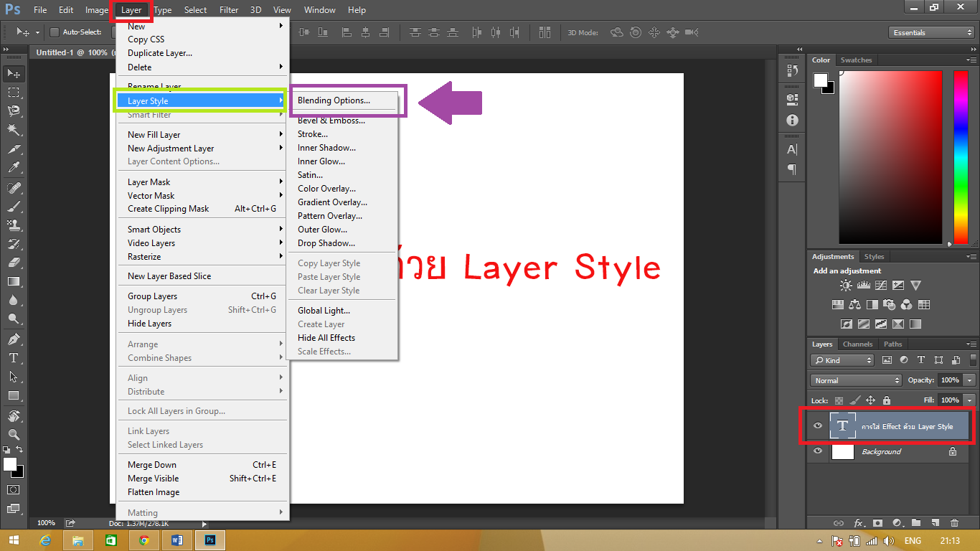Viewport: 980px width, 551px height.
Task: Open layer styles via the fx icon
Action: tap(859, 523)
